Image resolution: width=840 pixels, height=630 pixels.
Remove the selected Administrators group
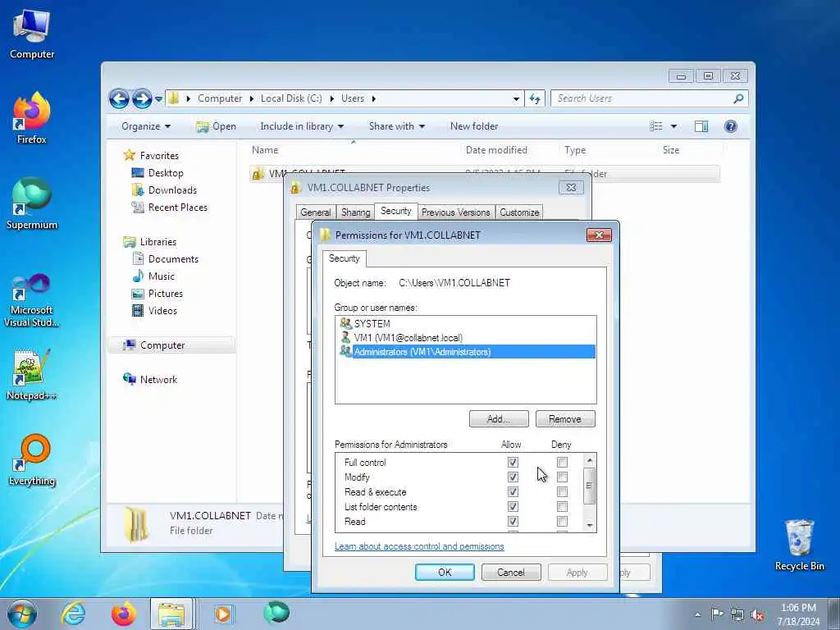(x=565, y=419)
